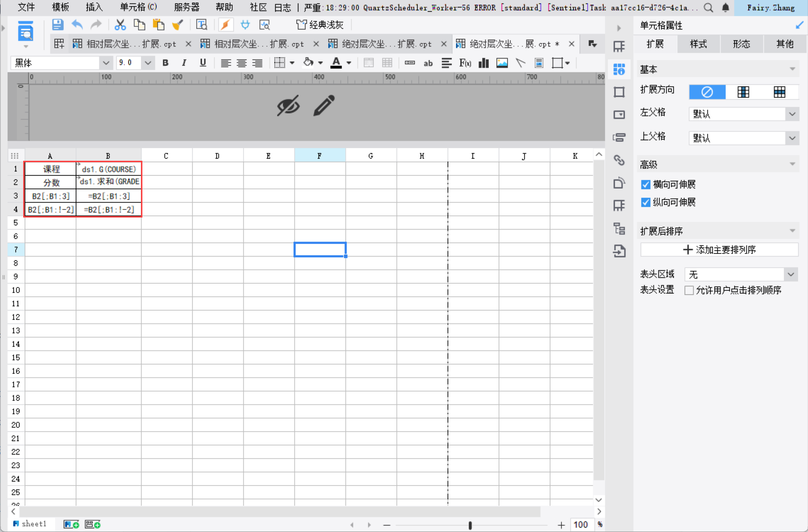The height and width of the screenshot is (532, 808).
Task: Click the zoom slider handle
Action: pyautogui.click(x=470, y=525)
